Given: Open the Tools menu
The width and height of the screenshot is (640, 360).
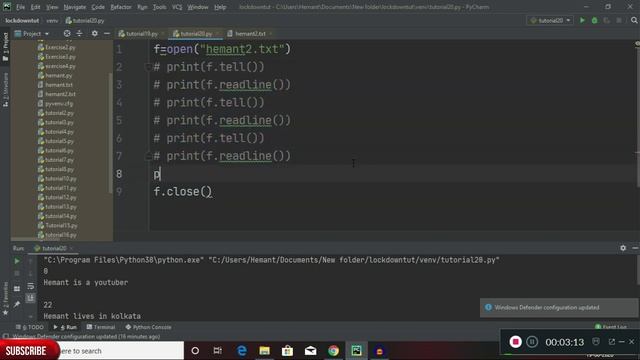Looking at the screenshot, I should [x=160, y=7].
